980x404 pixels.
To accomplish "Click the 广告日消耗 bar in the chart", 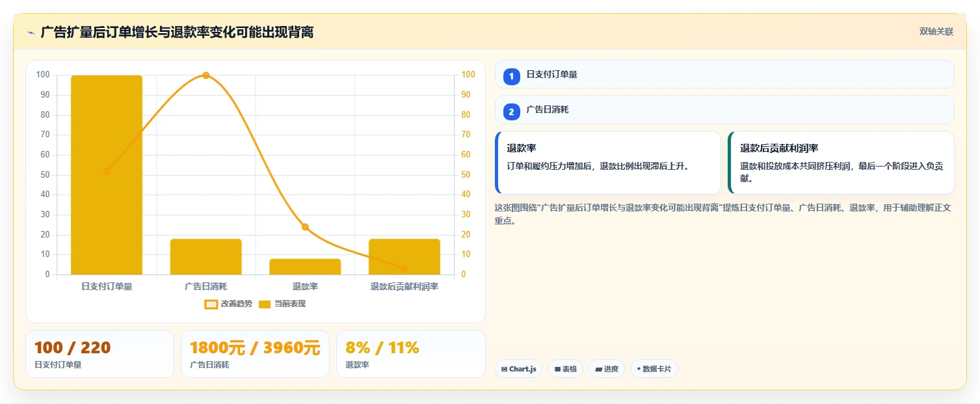I will (x=205, y=257).
